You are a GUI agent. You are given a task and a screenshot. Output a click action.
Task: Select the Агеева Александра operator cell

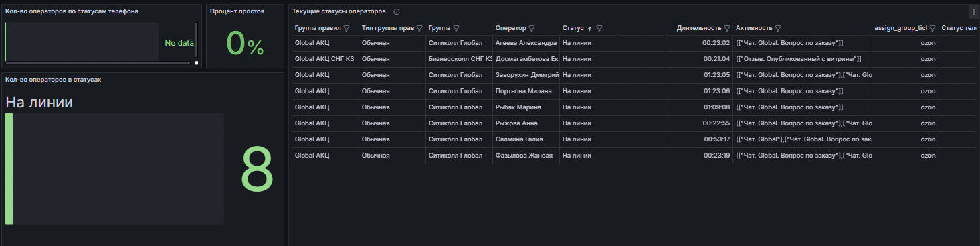526,43
